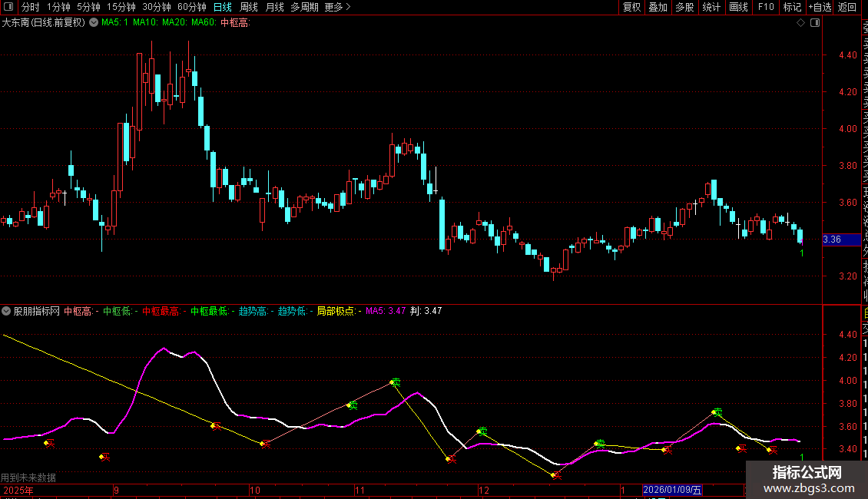The image size is (868, 499).
Task: Click the 用到未来数据 warning text
Action: point(28,478)
